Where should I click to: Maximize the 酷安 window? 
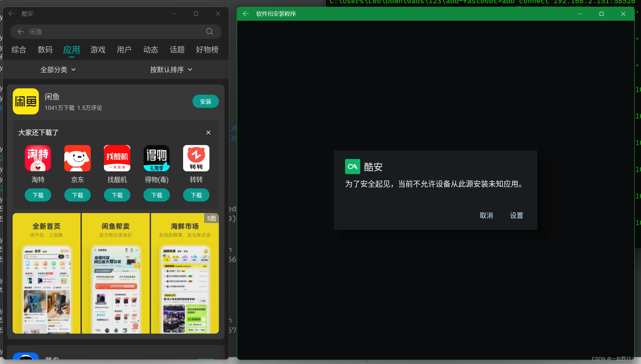tap(196, 13)
